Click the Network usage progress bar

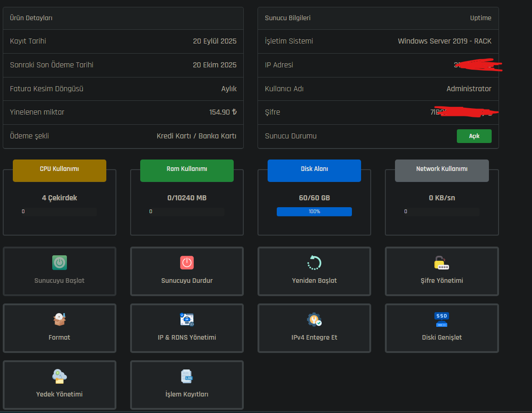pyautogui.click(x=441, y=212)
